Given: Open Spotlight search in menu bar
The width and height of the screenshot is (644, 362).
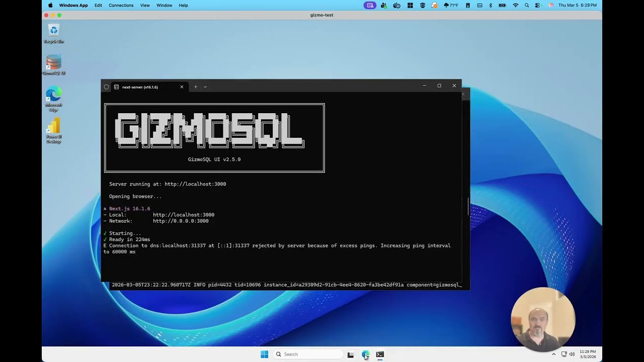Looking at the screenshot, I should coord(527,6).
